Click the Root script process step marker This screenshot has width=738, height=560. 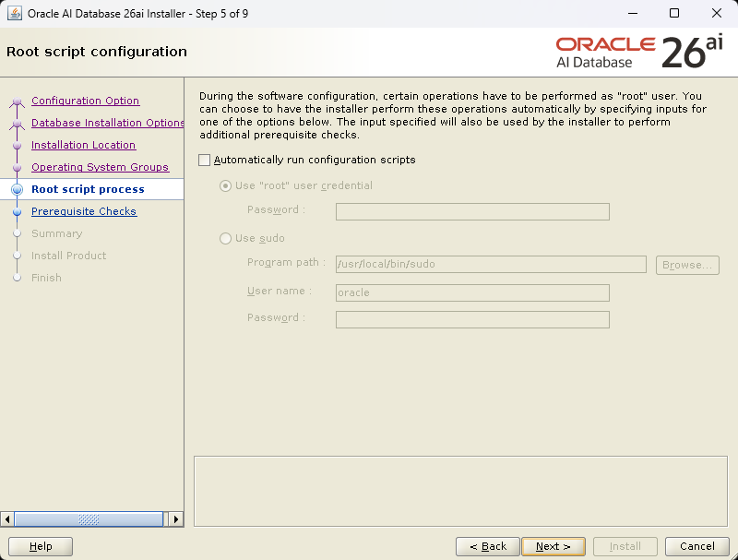coord(17,190)
